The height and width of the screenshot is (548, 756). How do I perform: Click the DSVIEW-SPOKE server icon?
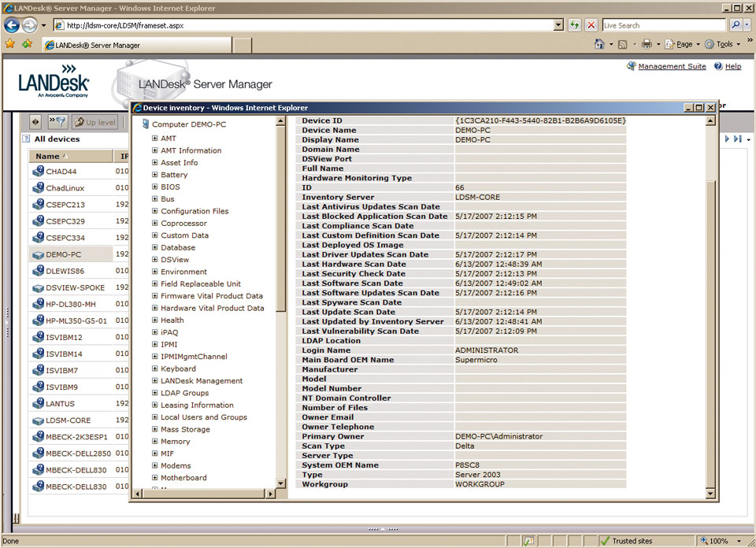tap(38, 287)
